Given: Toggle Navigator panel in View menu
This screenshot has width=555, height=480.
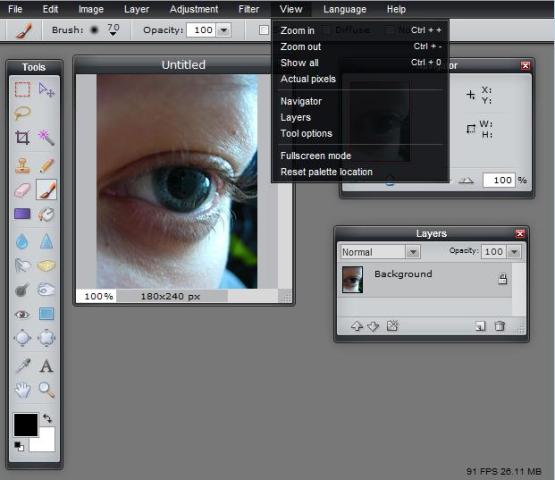Looking at the screenshot, I should 360,101.
